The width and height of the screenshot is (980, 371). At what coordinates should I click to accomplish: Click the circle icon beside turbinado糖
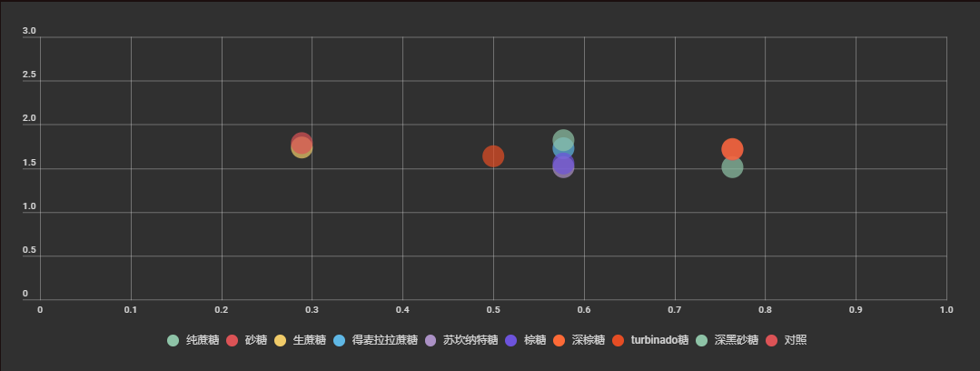tap(619, 340)
